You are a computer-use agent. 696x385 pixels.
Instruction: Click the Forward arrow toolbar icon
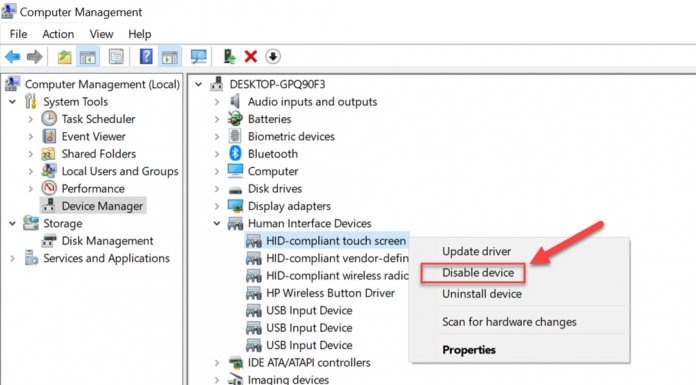[35, 56]
